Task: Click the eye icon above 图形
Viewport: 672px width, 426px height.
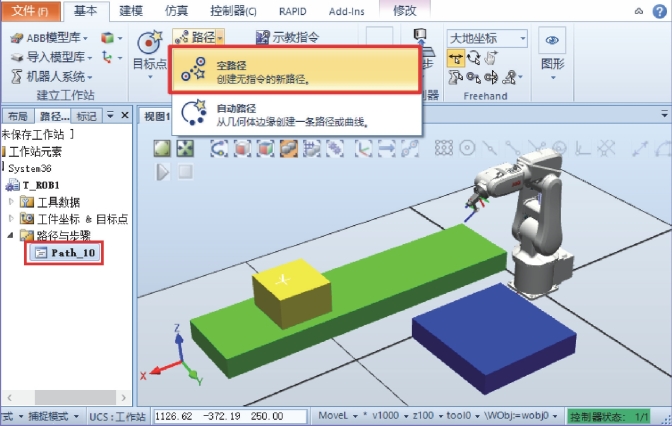Action: click(x=552, y=40)
